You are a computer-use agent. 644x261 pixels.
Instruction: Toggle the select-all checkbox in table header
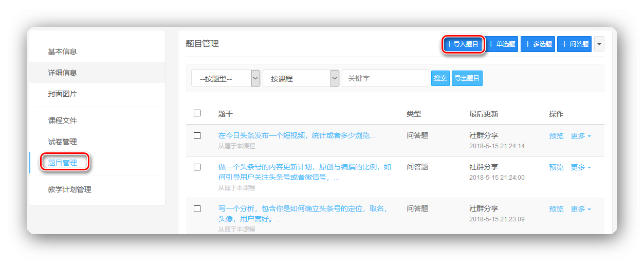[x=197, y=113]
